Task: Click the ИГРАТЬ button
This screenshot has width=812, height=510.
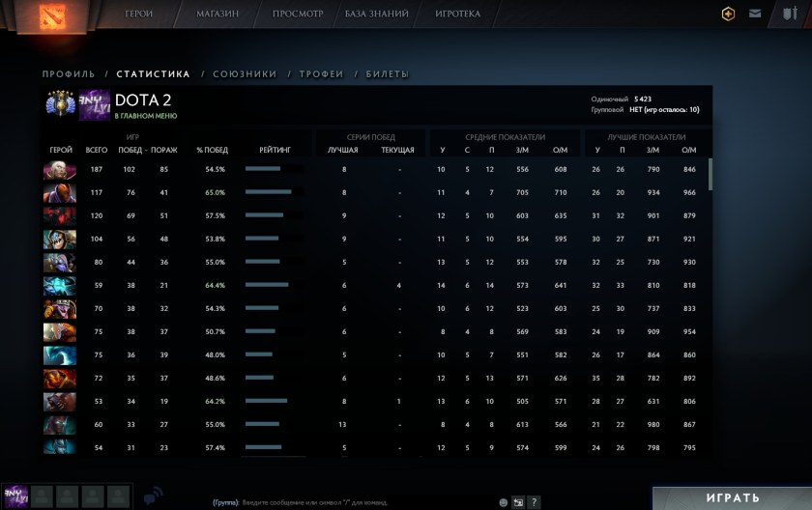Action: point(733,497)
